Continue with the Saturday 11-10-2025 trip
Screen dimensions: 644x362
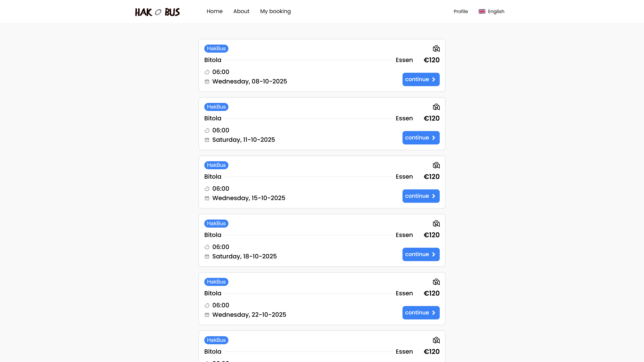click(x=421, y=138)
